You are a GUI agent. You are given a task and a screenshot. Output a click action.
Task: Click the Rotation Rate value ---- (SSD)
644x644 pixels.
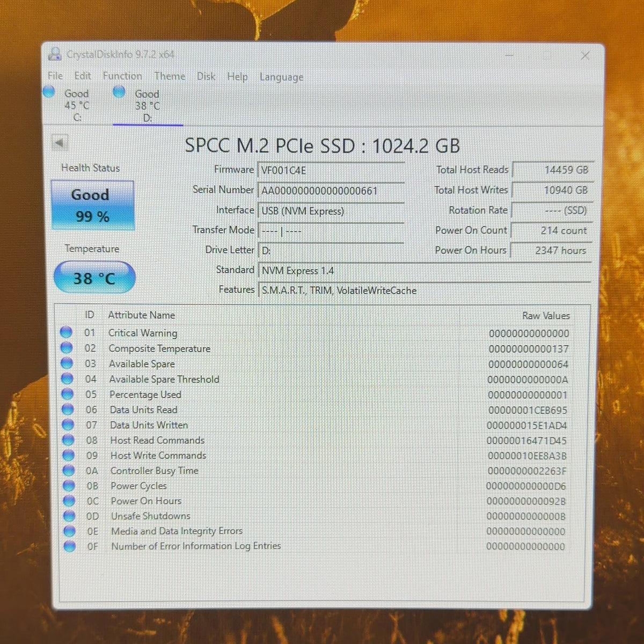552,210
